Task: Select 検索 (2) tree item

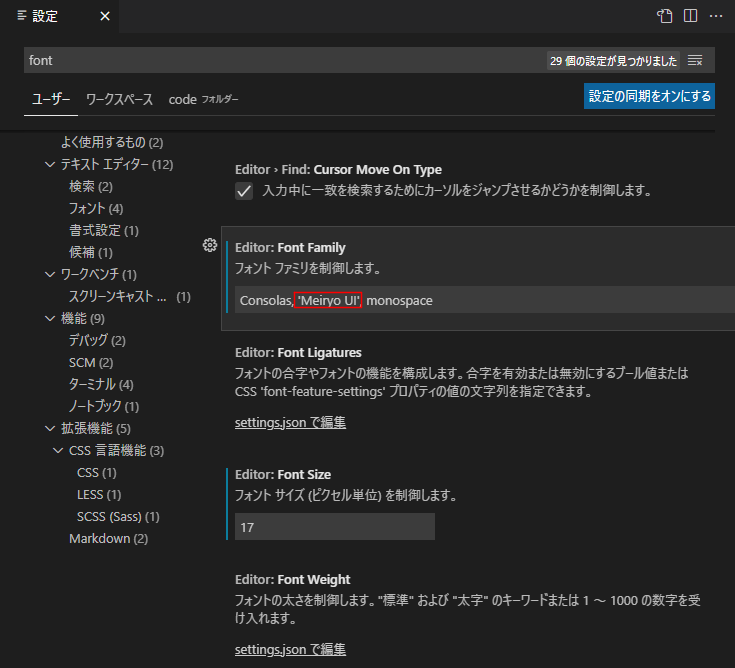Action: tap(91, 187)
